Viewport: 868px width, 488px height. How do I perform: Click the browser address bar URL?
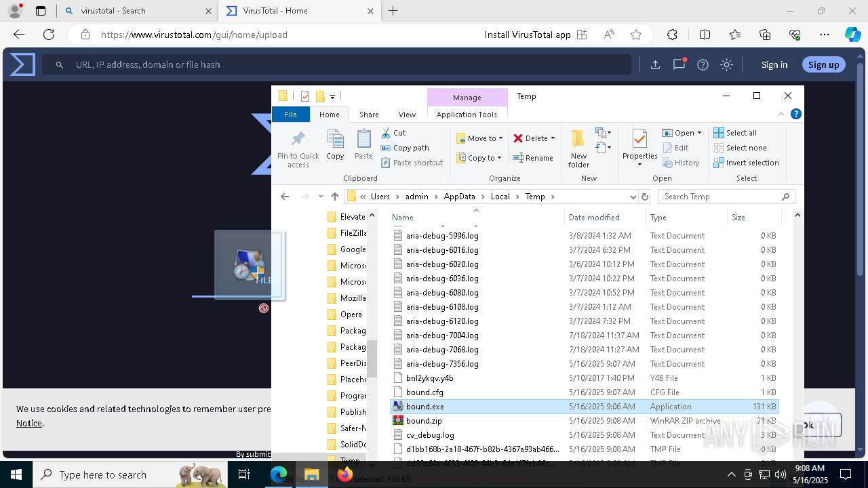coord(194,35)
